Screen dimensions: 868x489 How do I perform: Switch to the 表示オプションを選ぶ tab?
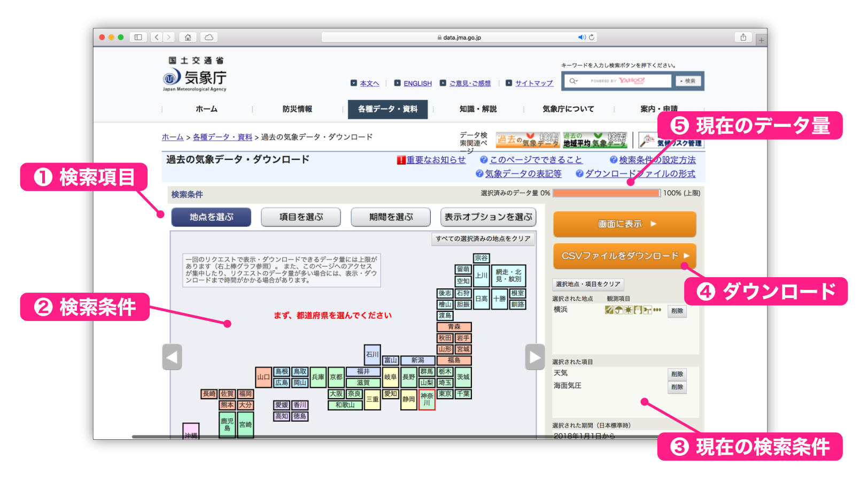click(x=489, y=217)
